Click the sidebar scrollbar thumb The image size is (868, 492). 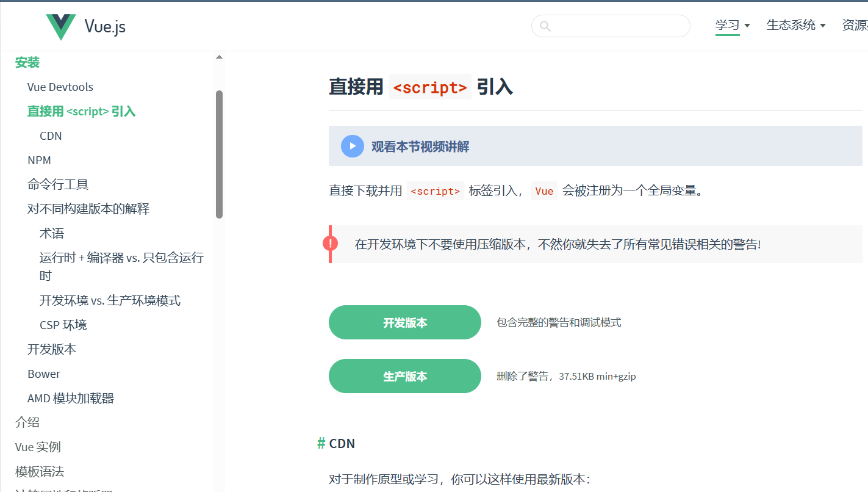coord(220,154)
